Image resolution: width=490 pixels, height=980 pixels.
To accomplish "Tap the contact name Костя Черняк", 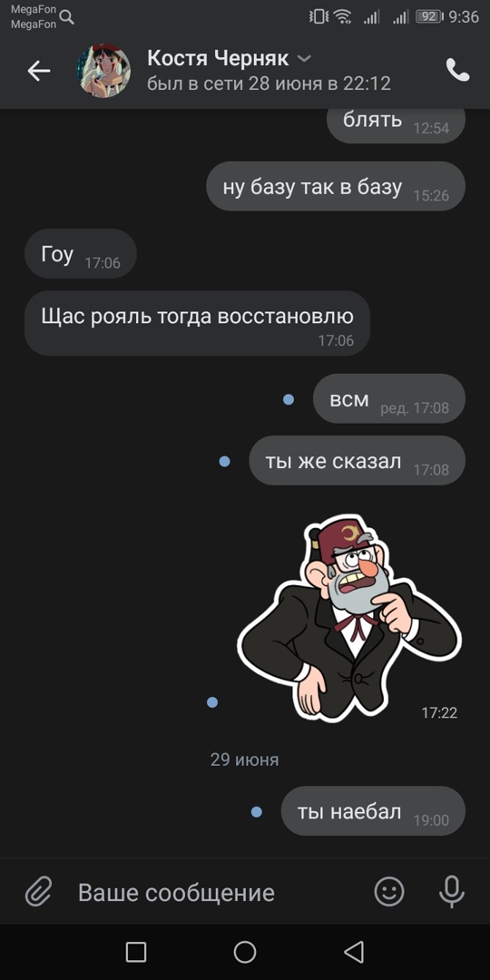I will click(x=218, y=58).
